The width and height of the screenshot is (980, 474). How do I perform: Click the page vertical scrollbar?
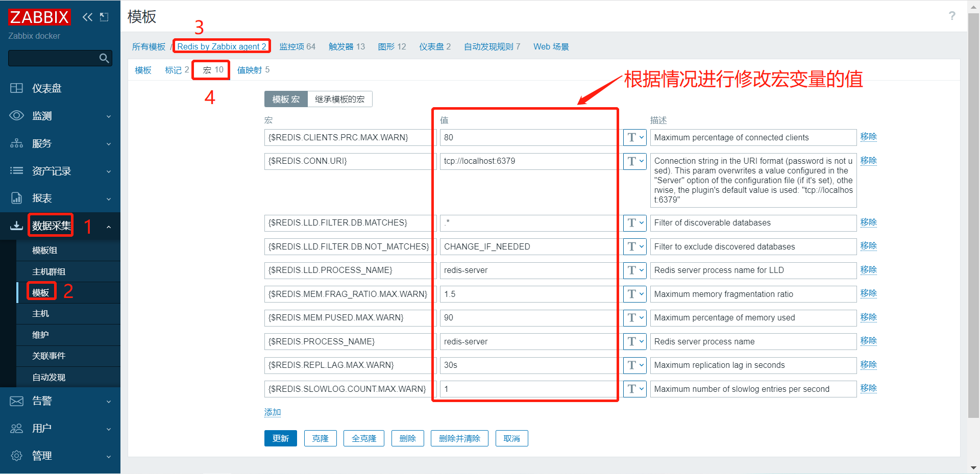[974, 214]
